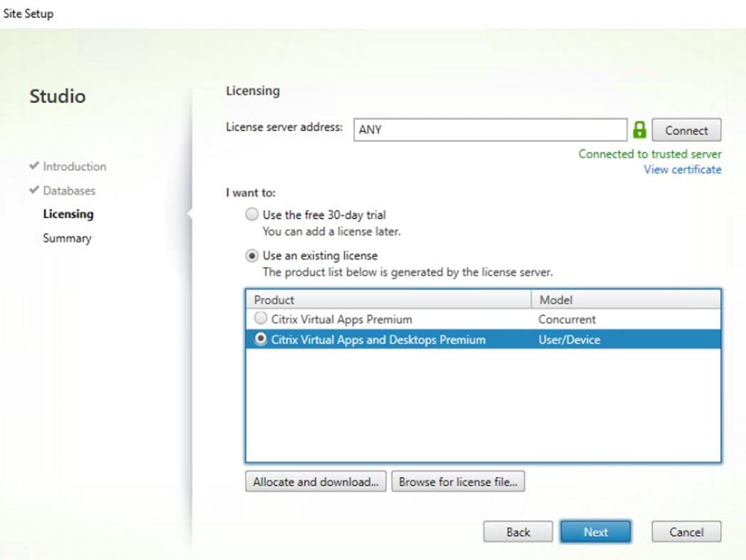The image size is (746, 560).
Task: Click the User/Device model cell
Action: (569, 340)
